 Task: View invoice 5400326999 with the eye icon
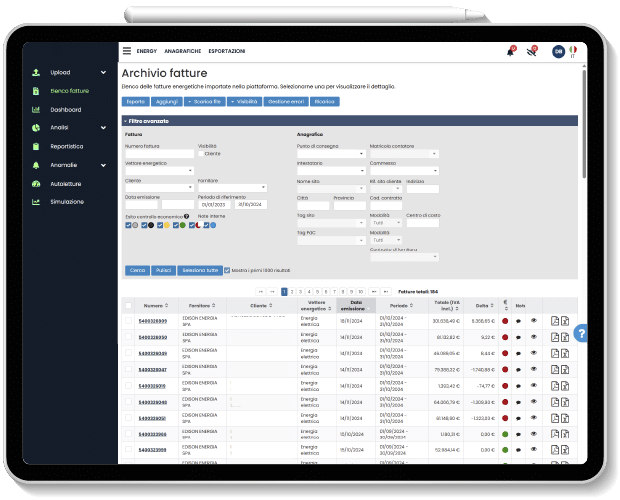coord(533,321)
